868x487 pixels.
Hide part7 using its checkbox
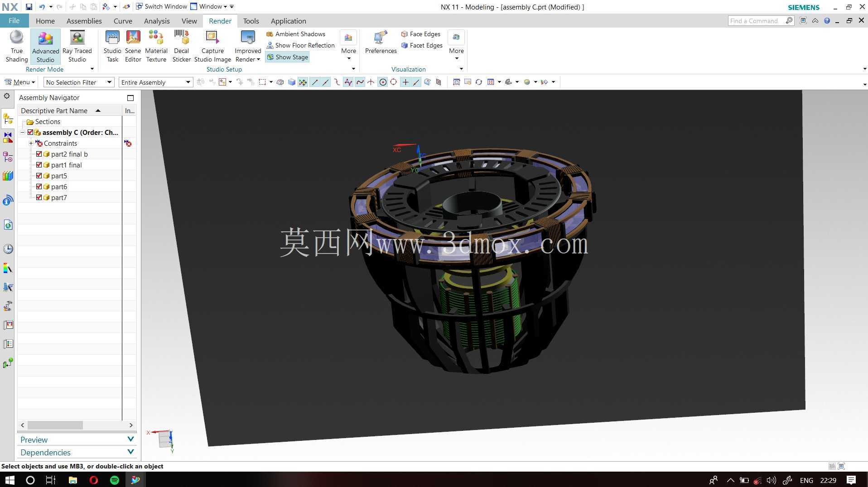[x=39, y=198]
